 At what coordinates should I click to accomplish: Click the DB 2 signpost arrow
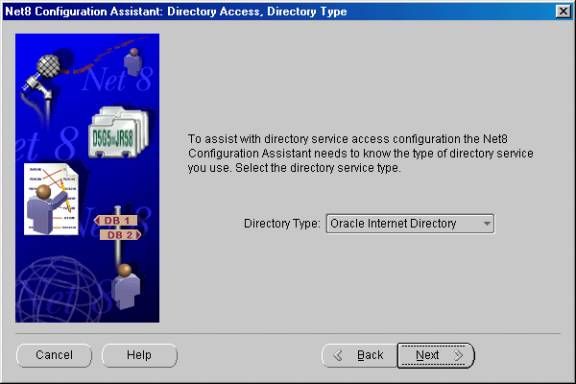(x=120, y=235)
